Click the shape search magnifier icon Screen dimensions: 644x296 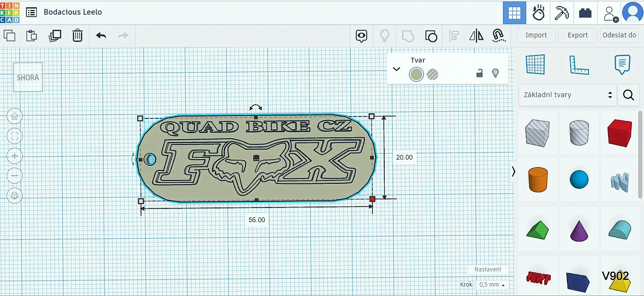pyautogui.click(x=628, y=95)
